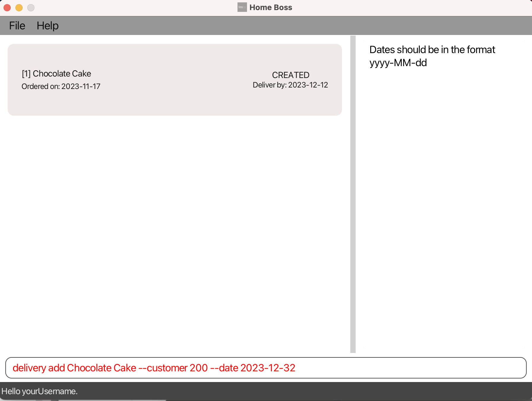The height and width of the screenshot is (401, 532).
Task: Select the Chocolate Cake delivery card title
Action: (x=56, y=74)
